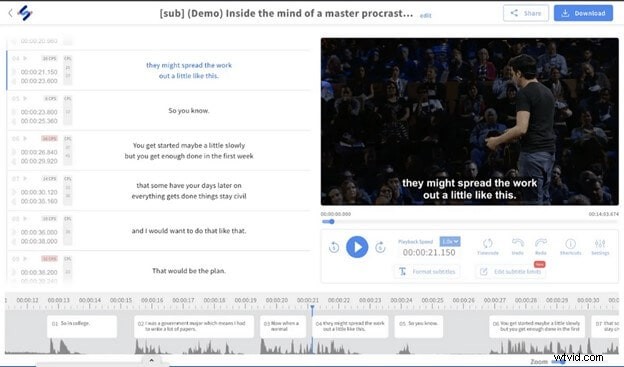Redo the last edit
624x367 pixels.
(541, 247)
